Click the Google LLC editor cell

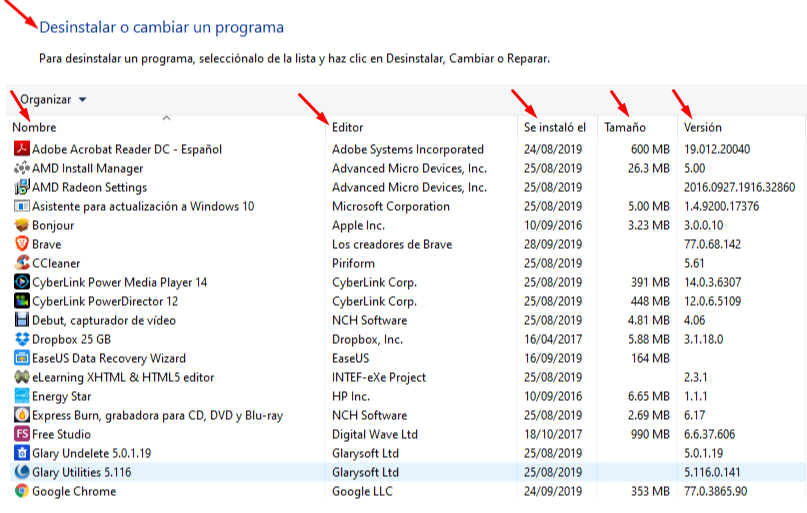[362, 491]
